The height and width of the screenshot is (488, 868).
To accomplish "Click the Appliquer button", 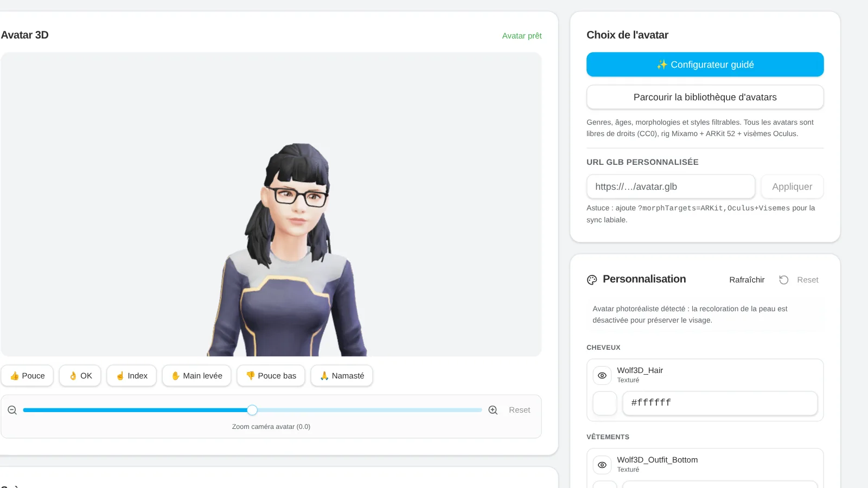I will [792, 187].
